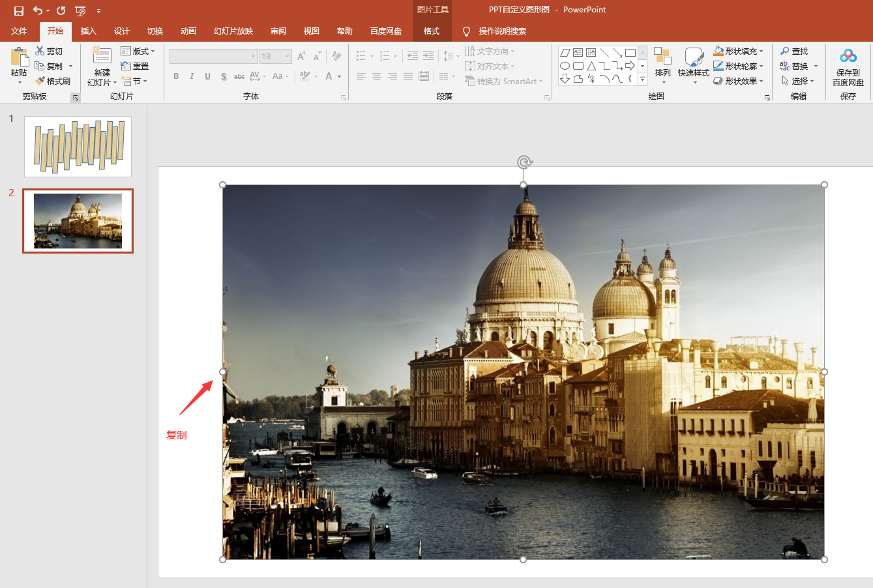Toggle Underline formatting button
This screenshot has width=873, height=588.
(207, 76)
